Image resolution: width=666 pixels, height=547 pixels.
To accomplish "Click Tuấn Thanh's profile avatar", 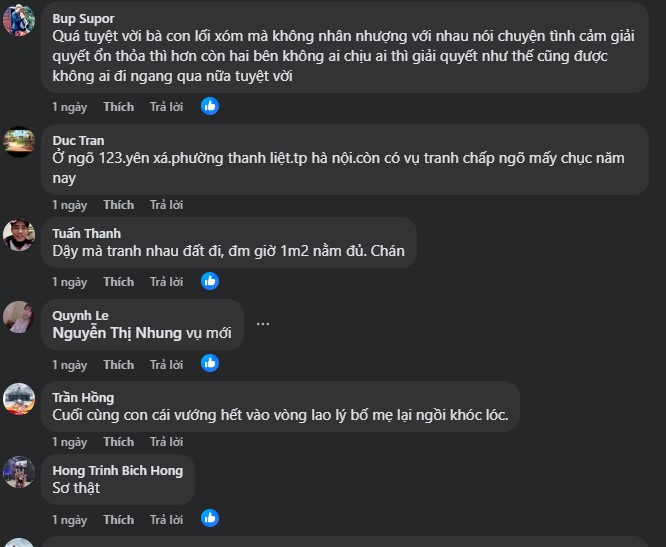I will coord(19,235).
